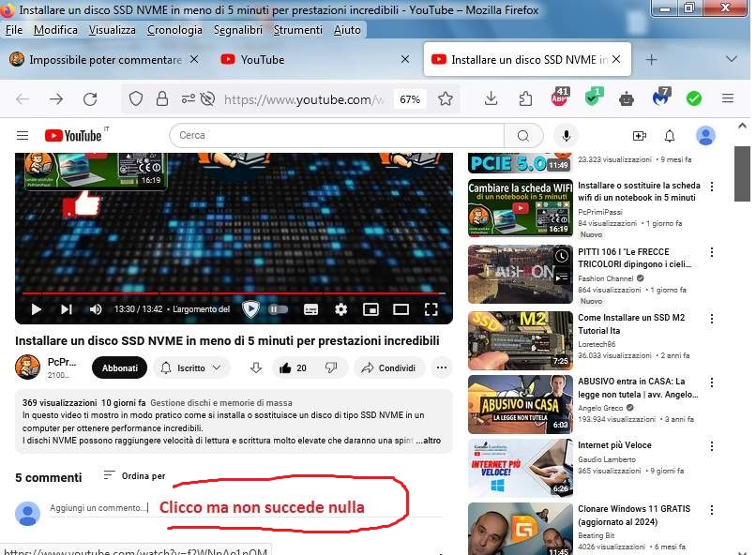Open the Internet più Veloce video title
Image resolution: width=756 pixels, height=555 pixels.
(614, 445)
